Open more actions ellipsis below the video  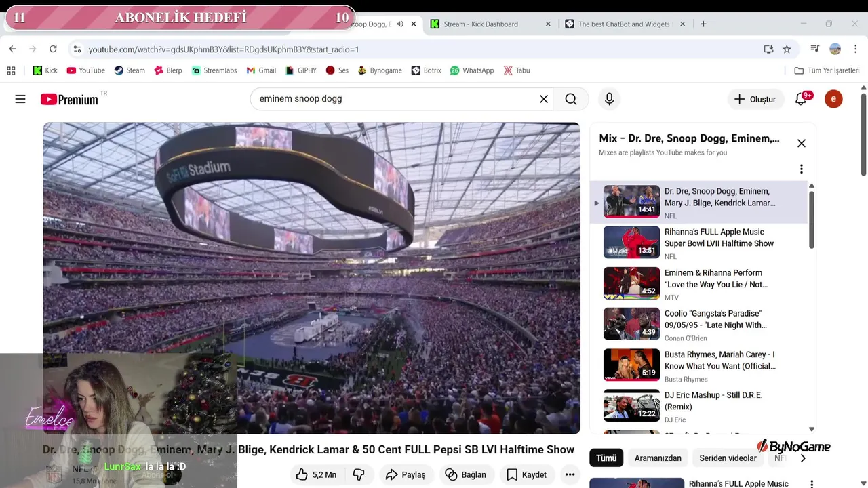(x=570, y=474)
